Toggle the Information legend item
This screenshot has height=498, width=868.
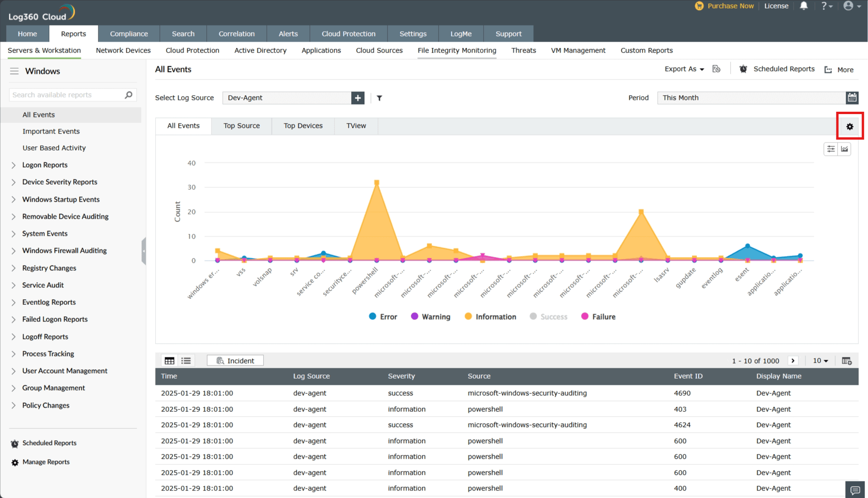pos(490,317)
